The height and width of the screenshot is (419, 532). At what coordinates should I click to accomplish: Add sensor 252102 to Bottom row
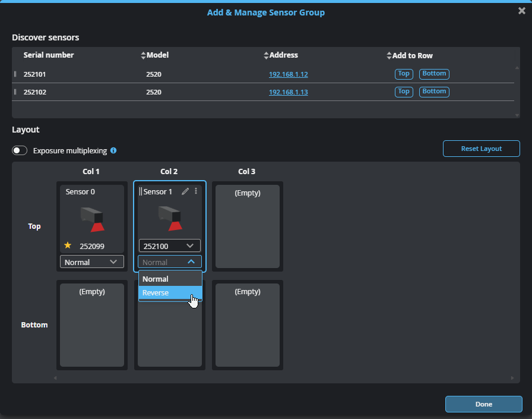[x=434, y=92]
